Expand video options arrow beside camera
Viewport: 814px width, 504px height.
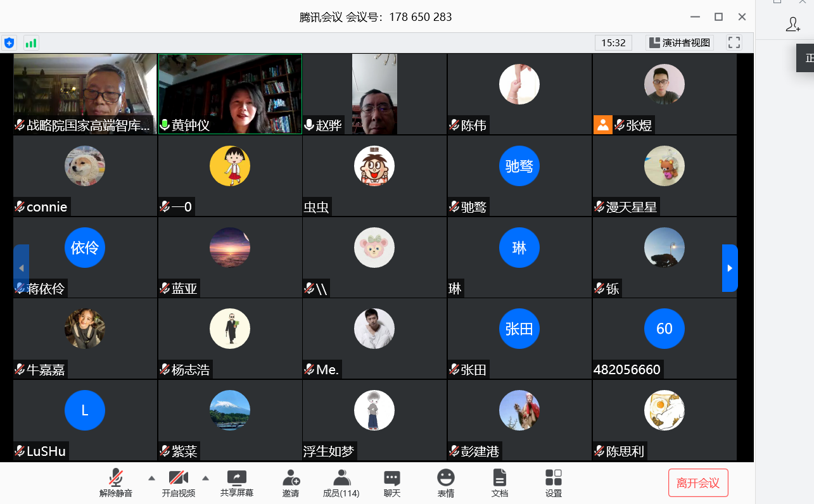click(205, 478)
